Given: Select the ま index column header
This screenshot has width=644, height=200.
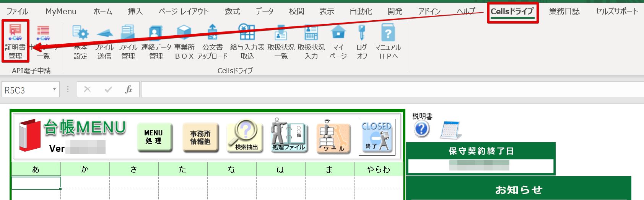Looking at the screenshot, I should point(330,169).
